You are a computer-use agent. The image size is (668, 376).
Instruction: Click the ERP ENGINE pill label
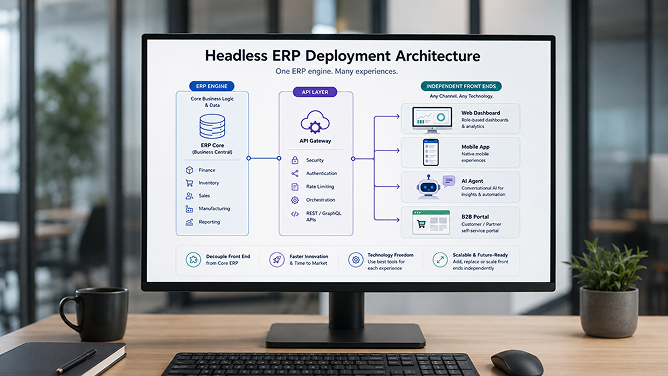pyautogui.click(x=212, y=86)
